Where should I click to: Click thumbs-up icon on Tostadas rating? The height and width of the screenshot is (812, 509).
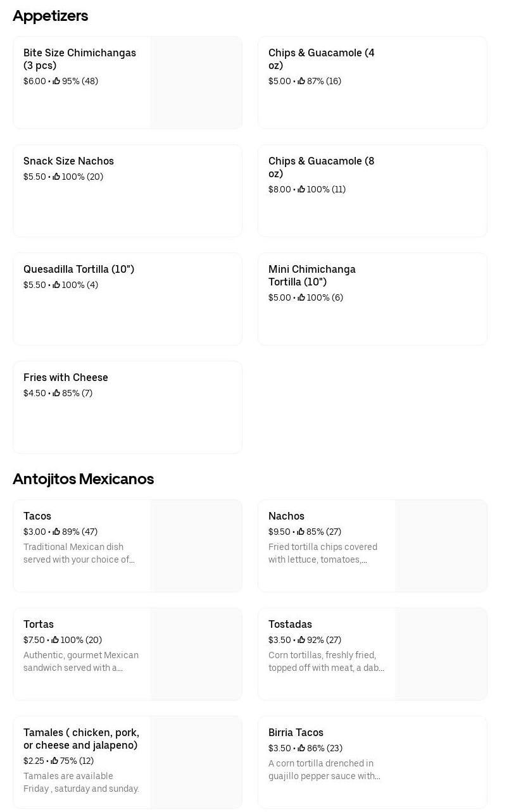click(x=301, y=640)
